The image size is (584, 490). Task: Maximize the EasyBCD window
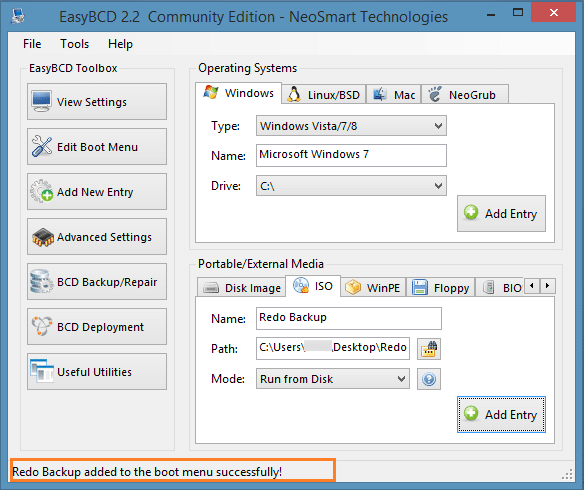(518, 13)
